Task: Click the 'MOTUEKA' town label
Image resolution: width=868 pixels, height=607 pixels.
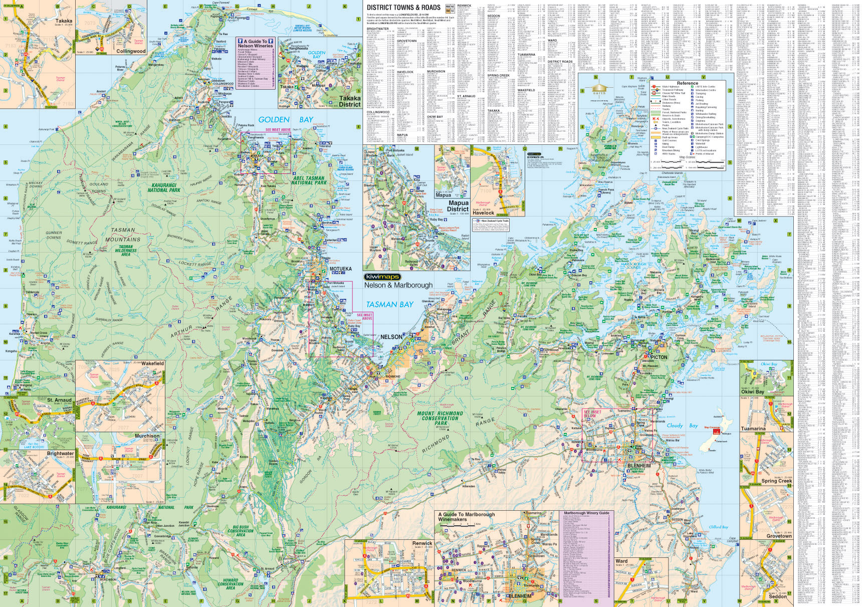Action: tap(340, 269)
